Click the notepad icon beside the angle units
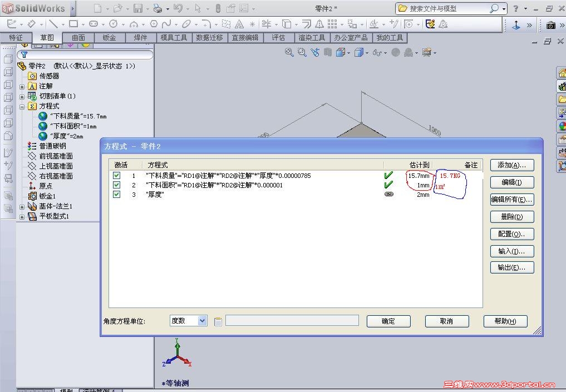The height and width of the screenshot is (392, 566). 218,321
